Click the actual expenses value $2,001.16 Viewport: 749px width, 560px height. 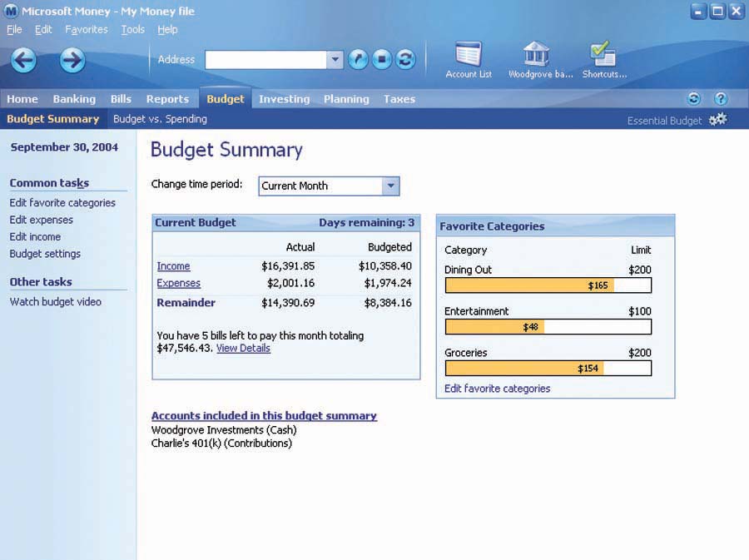point(291,283)
